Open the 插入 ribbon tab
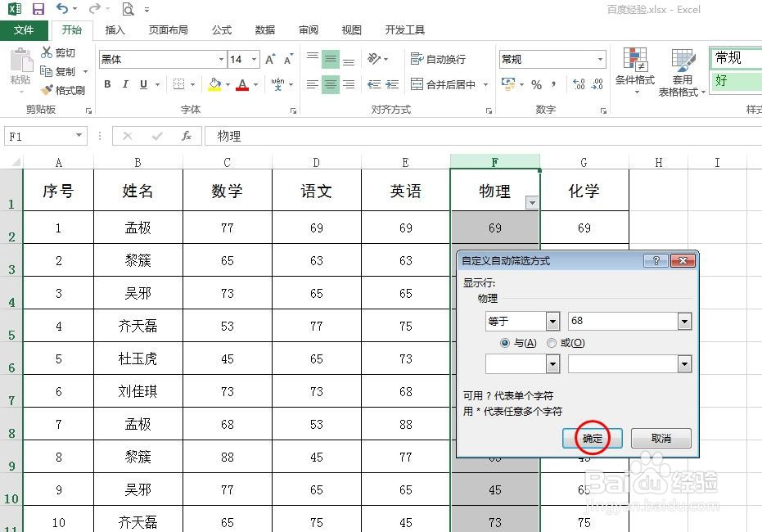Image resolution: width=762 pixels, height=532 pixels. click(x=116, y=29)
